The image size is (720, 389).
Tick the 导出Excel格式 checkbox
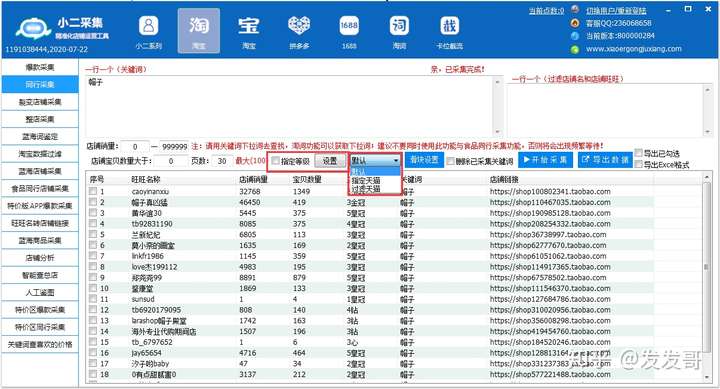tap(638, 164)
